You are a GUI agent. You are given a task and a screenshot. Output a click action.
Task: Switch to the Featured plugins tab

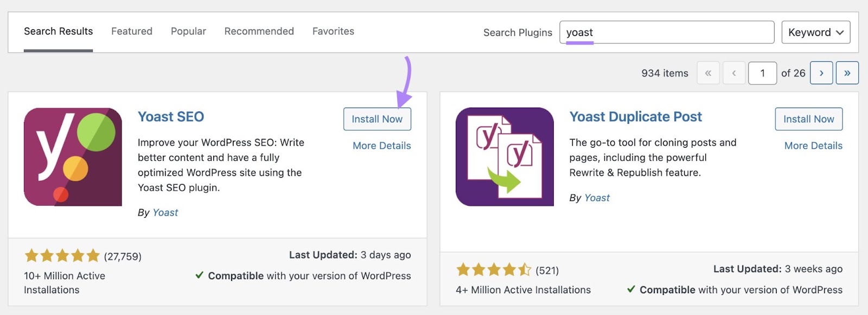click(x=131, y=31)
